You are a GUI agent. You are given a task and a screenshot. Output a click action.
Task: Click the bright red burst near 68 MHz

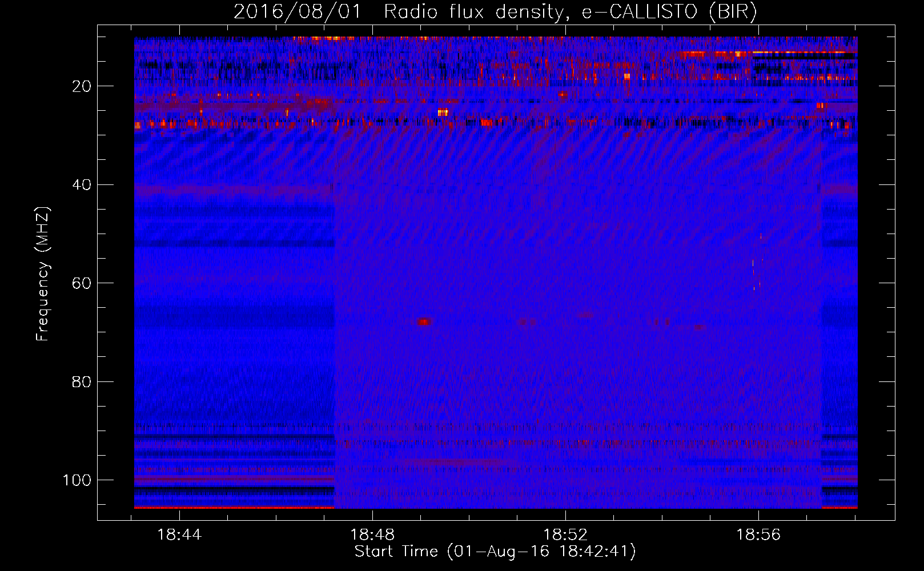click(x=423, y=322)
